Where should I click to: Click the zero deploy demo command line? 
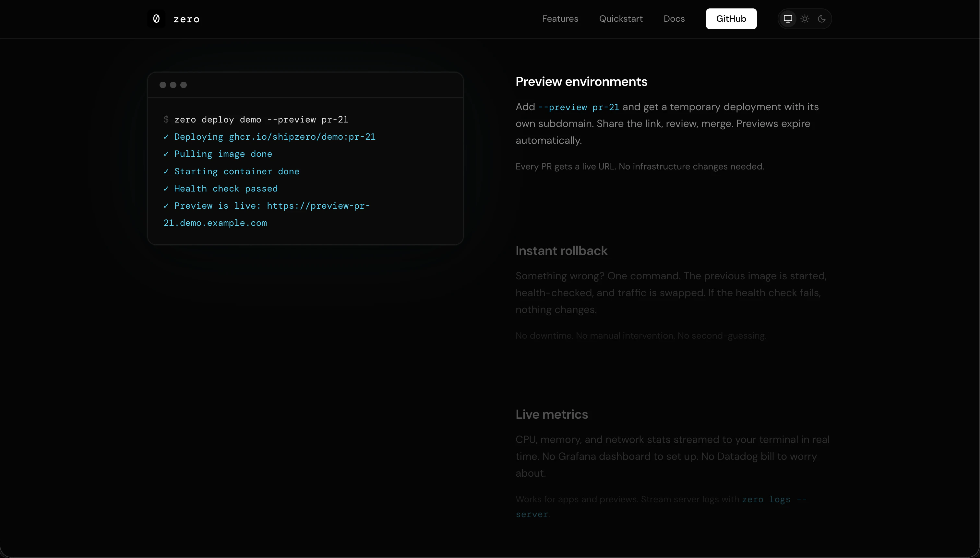(261, 119)
